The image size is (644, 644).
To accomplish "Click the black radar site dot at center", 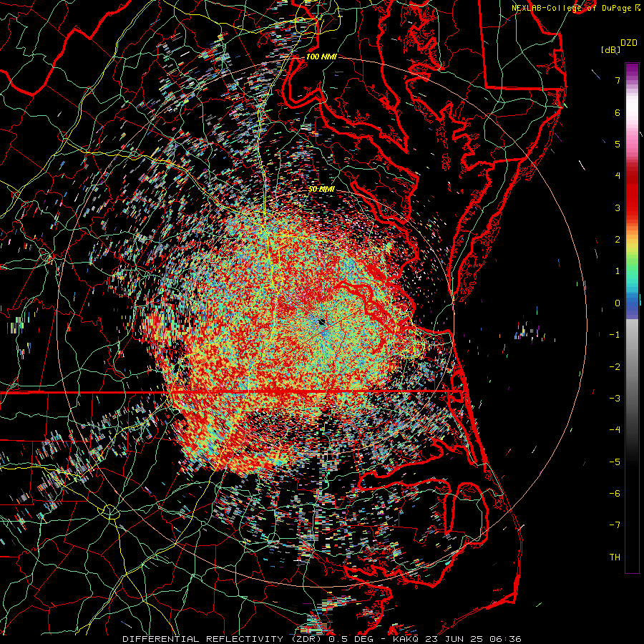I will coord(321,322).
